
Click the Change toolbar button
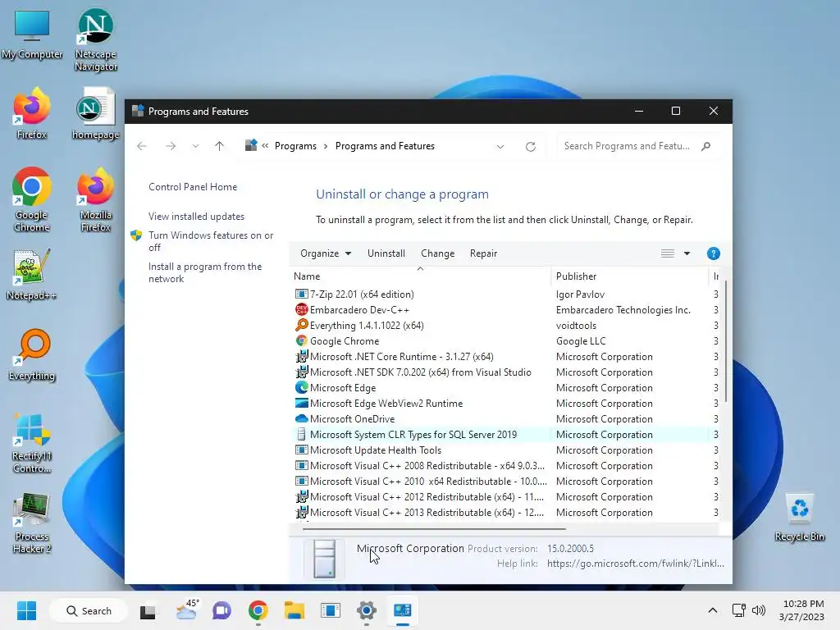[x=438, y=253]
